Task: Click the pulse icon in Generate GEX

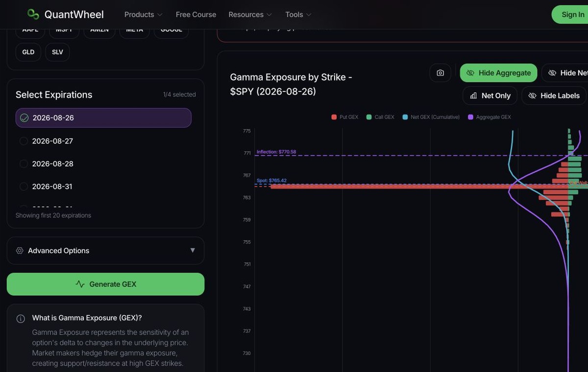Action: pos(80,284)
